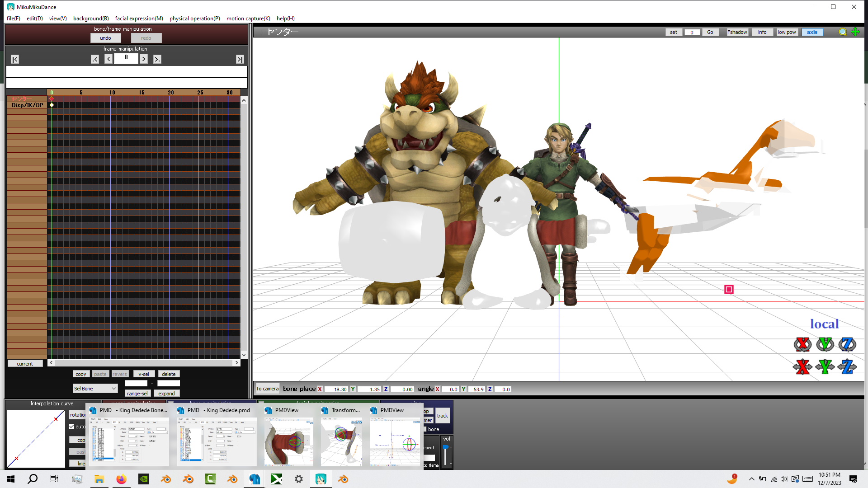Click the Go button
The height and width of the screenshot is (488, 868).
710,32
